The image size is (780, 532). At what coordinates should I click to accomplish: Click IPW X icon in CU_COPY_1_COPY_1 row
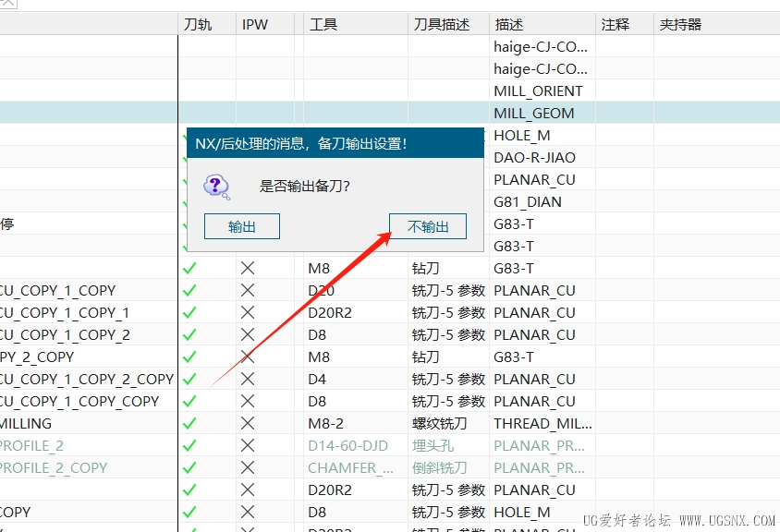pyautogui.click(x=248, y=313)
